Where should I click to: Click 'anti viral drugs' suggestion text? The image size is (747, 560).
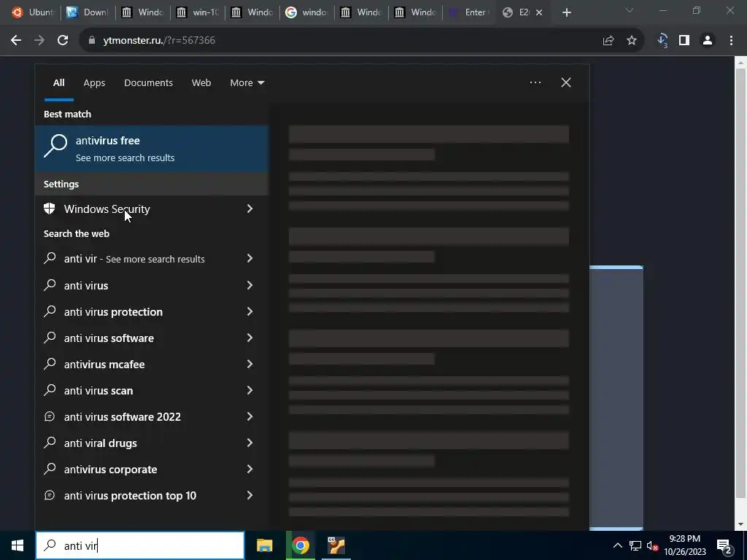(x=101, y=443)
